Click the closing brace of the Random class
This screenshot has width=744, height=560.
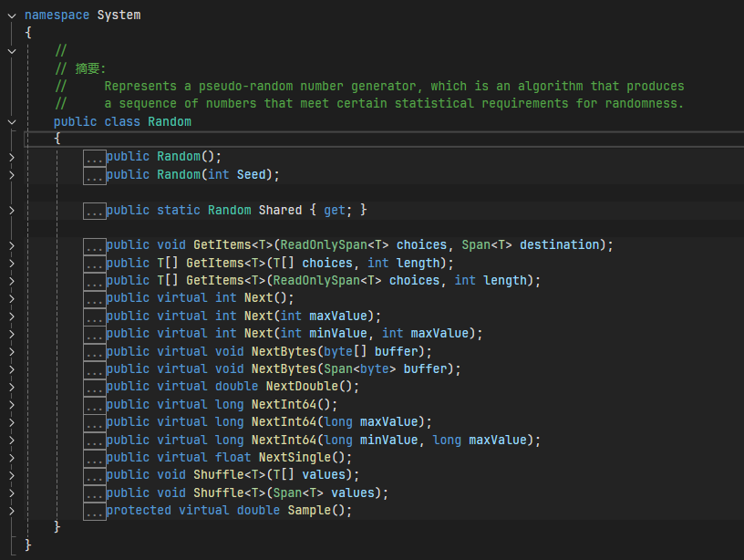[57, 526]
